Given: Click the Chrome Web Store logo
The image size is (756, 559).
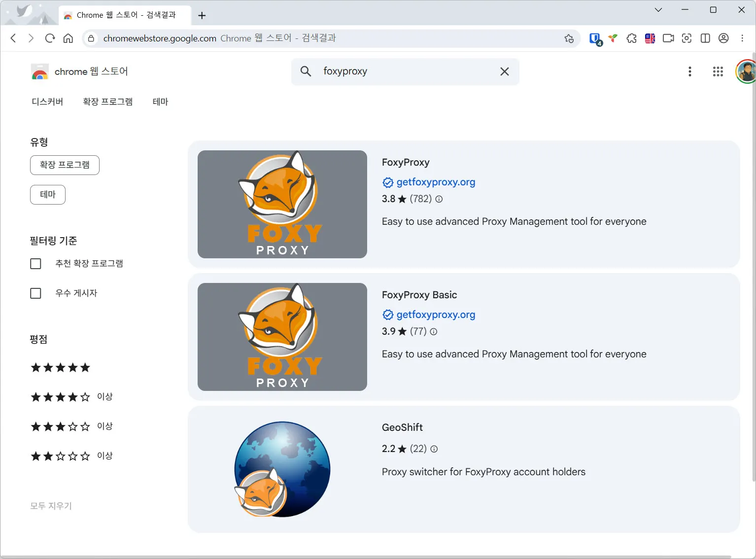Looking at the screenshot, I should click(40, 71).
